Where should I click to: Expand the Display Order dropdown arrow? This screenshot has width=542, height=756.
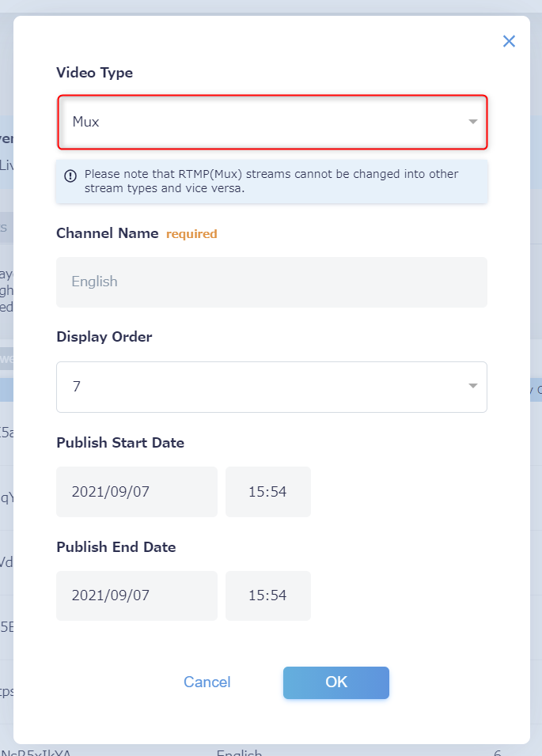[473, 386]
